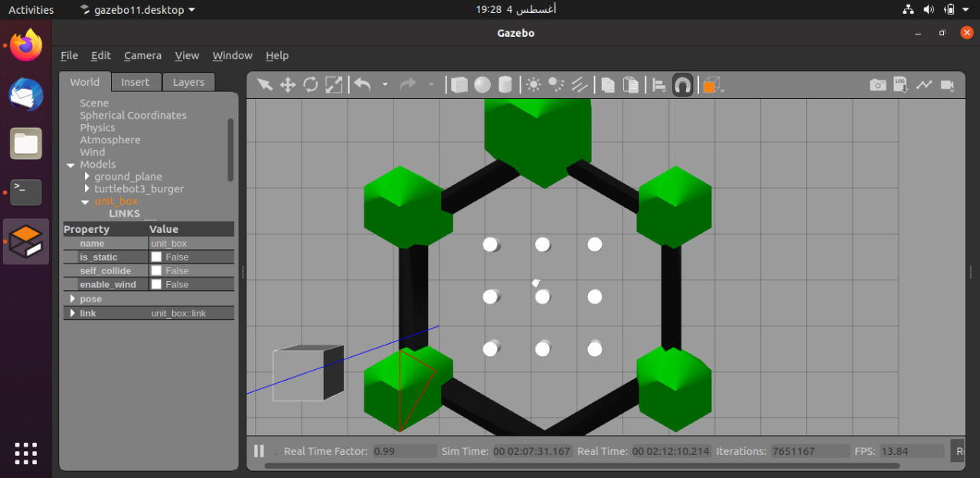Screen dimensions: 980x478
Task: Expand the ground_plane model
Action: [x=87, y=177]
